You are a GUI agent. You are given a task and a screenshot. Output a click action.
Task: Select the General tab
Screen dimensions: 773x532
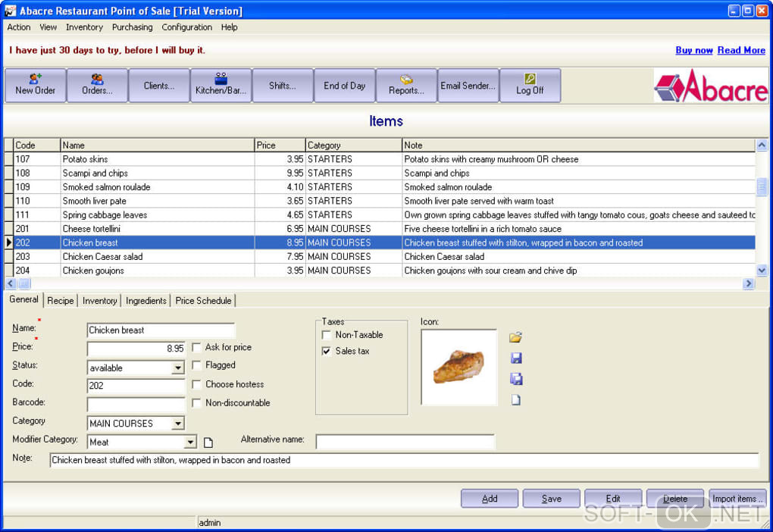click(23, 299)
